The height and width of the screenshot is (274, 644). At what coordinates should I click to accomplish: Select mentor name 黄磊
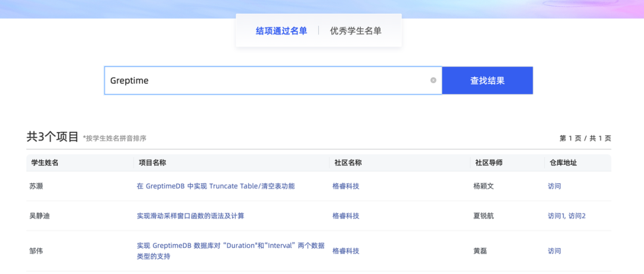[x=480, y=251]
